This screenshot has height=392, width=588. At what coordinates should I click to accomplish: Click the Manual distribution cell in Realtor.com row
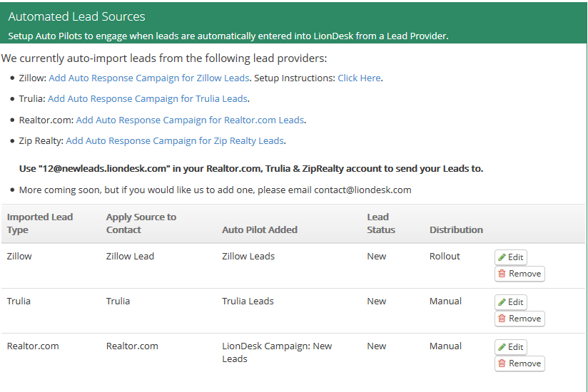[445, 346]
